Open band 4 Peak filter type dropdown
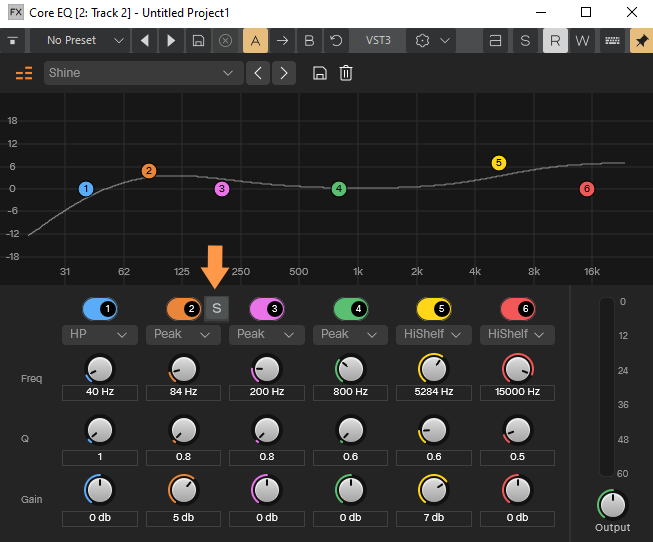The width and height of the screenshot is (653, 542). point(350,335)
